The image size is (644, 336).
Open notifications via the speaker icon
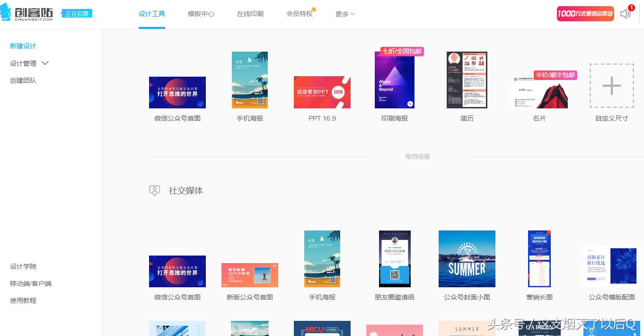[x=625, y=14]
